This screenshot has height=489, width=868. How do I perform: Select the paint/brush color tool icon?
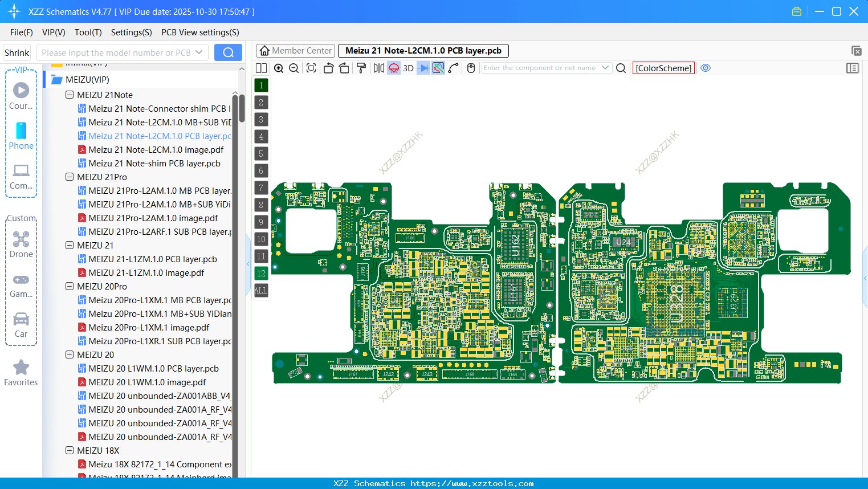point(361,68)
